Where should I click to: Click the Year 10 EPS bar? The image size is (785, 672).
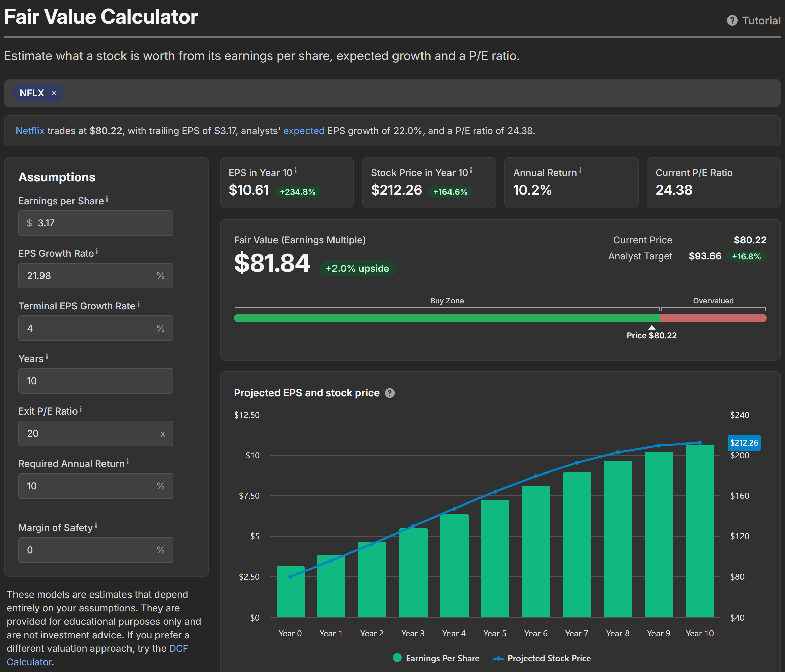click(700, 531)
